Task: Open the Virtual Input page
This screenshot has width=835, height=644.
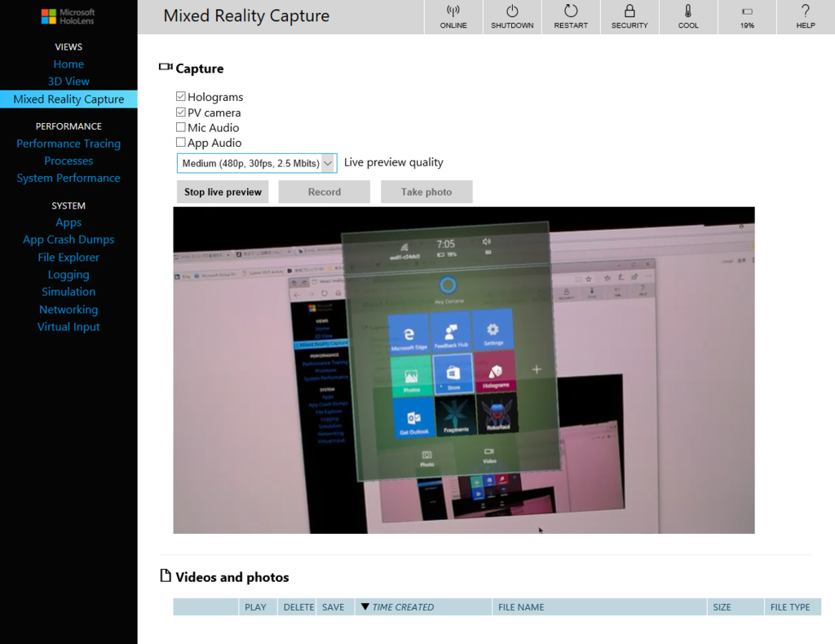Action: (x=68, y=327)
